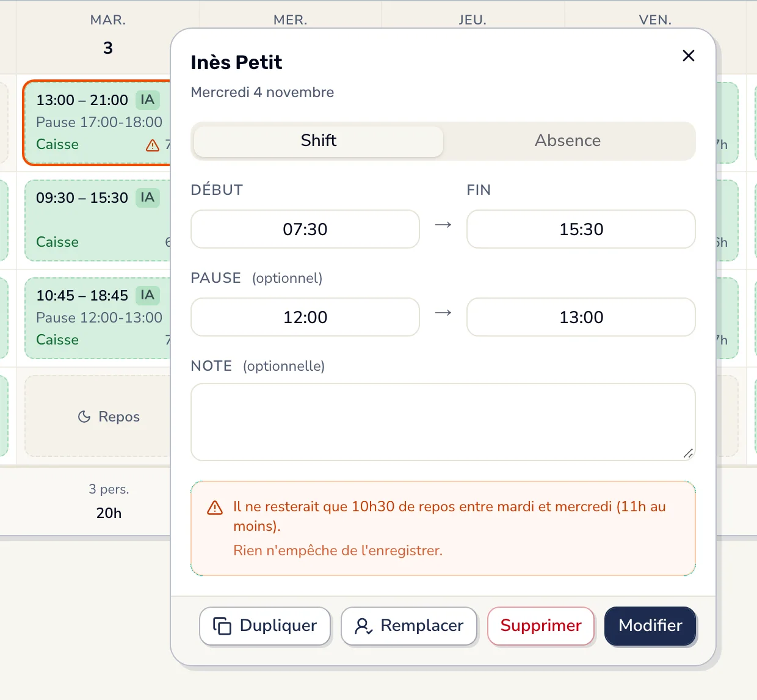757x700 pixels.
Task: Click the 'Mercredi 4 novembre' date subtitle
Action: coord(263,92)
